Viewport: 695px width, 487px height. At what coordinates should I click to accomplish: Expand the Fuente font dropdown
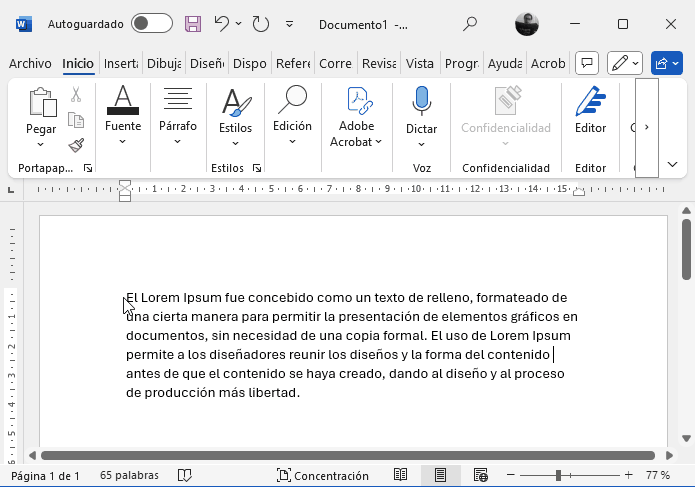123,116
